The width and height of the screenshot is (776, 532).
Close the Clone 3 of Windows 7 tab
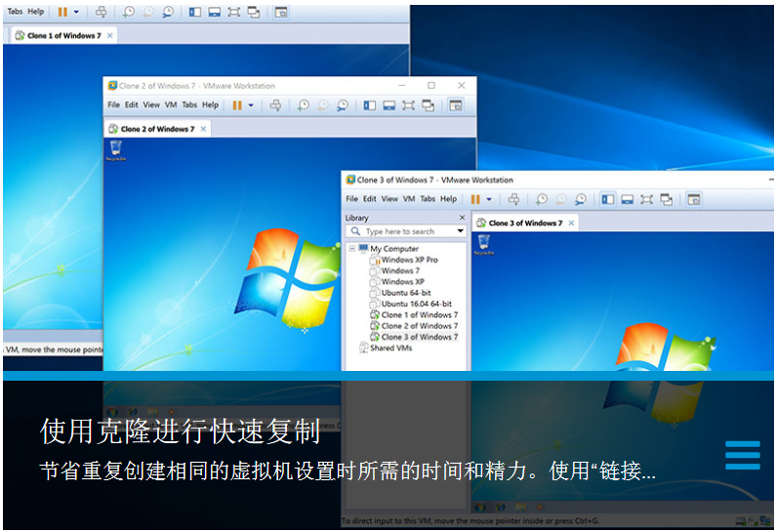pyautogui.click(x=571, y=224)
